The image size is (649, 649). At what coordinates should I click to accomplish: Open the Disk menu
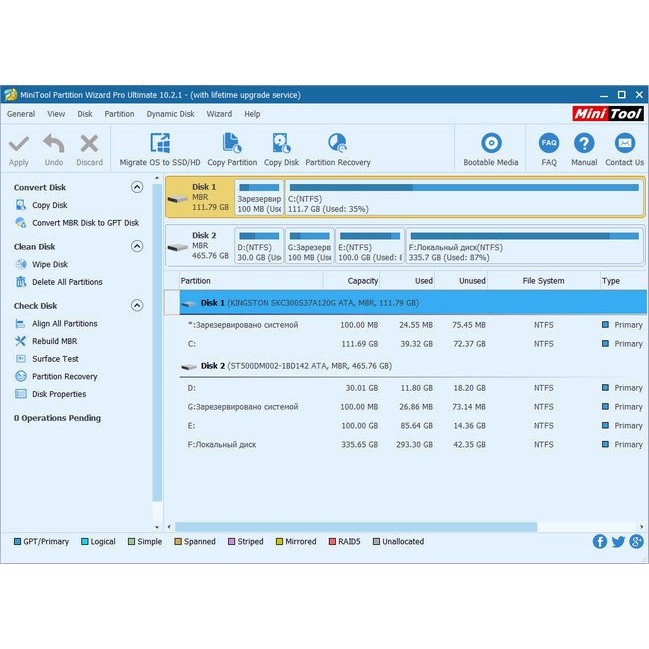click(x=85, y=114)
